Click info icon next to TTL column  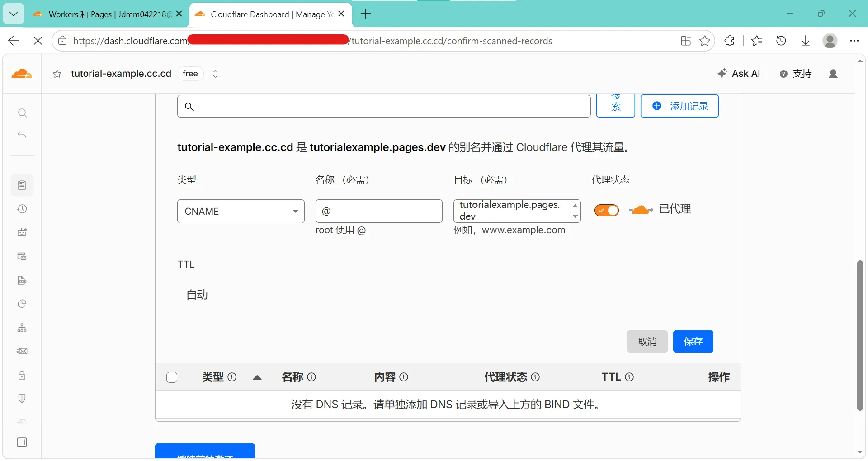(629, 377)
